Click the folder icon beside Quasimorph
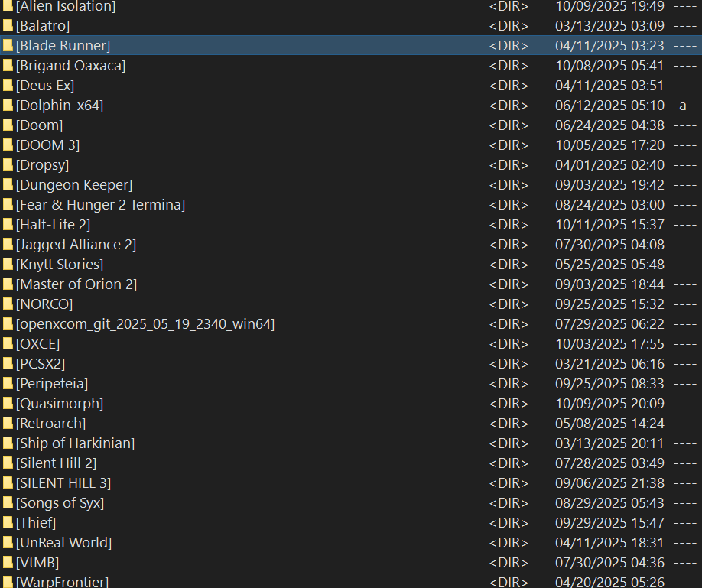702x588 pixels. click(8, 403)
